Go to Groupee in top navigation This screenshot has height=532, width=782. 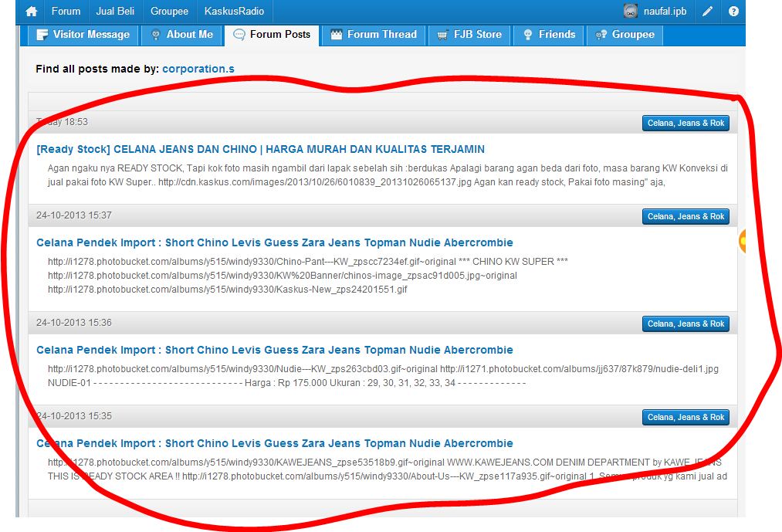point(169,12)
